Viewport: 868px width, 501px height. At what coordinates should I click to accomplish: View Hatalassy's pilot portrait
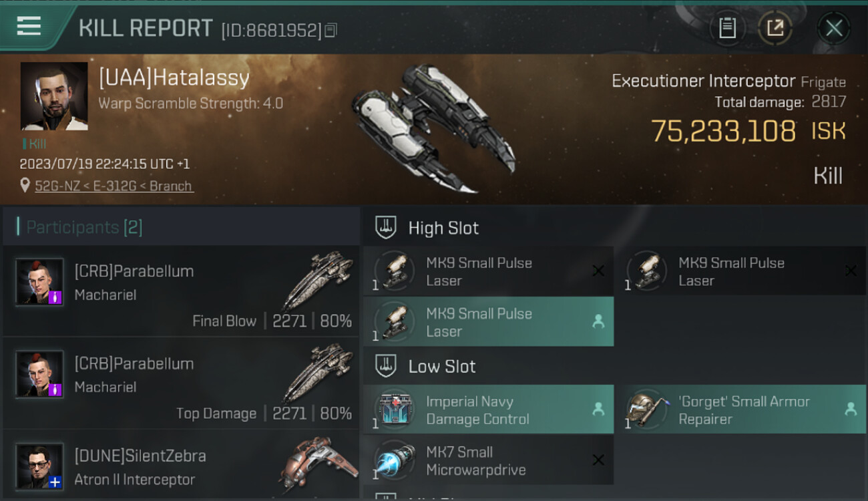pyautogui.click(x=54, y=96)
